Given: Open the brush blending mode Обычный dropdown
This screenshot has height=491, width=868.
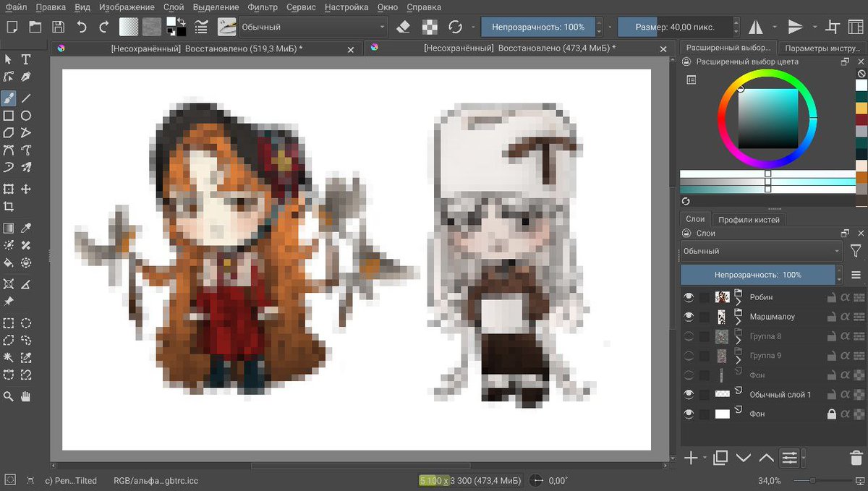Looking at the screenshot, I should [313, 27].
